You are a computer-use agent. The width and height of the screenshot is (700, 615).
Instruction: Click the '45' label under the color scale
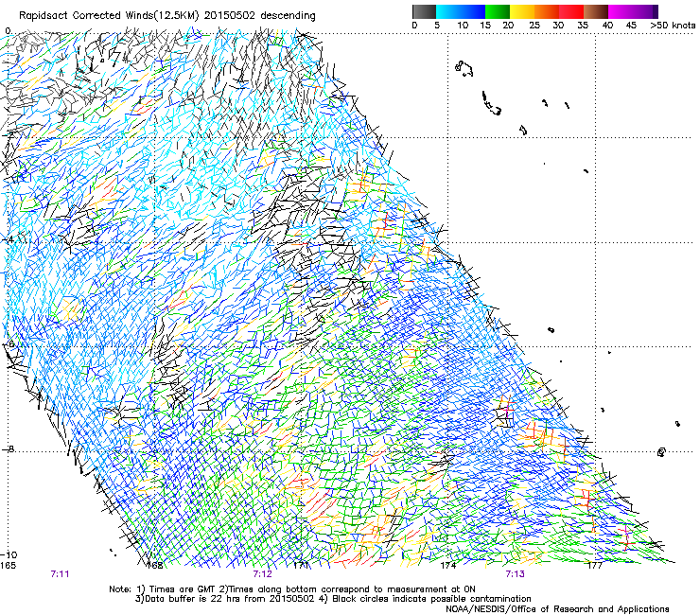tap(631, 26)
